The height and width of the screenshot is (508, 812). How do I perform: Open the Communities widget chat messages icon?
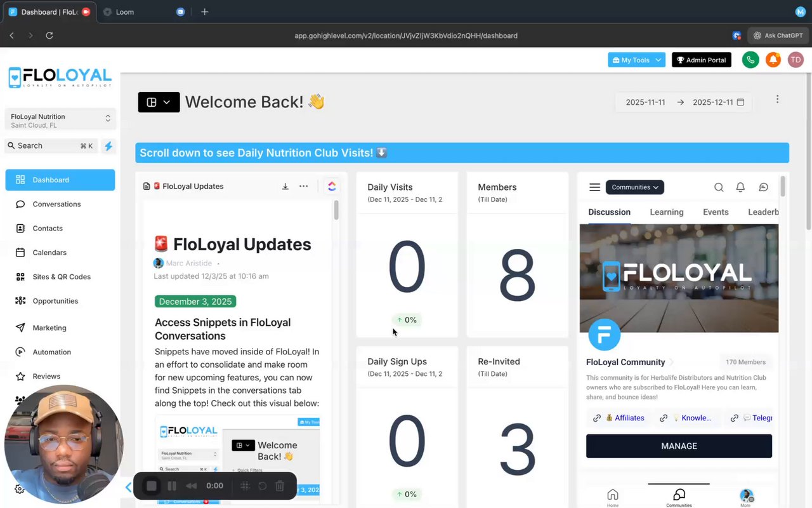763,187
